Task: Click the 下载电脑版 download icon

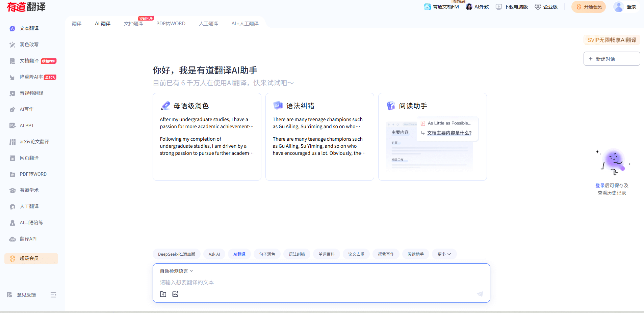Action: (x=499, y=7)
